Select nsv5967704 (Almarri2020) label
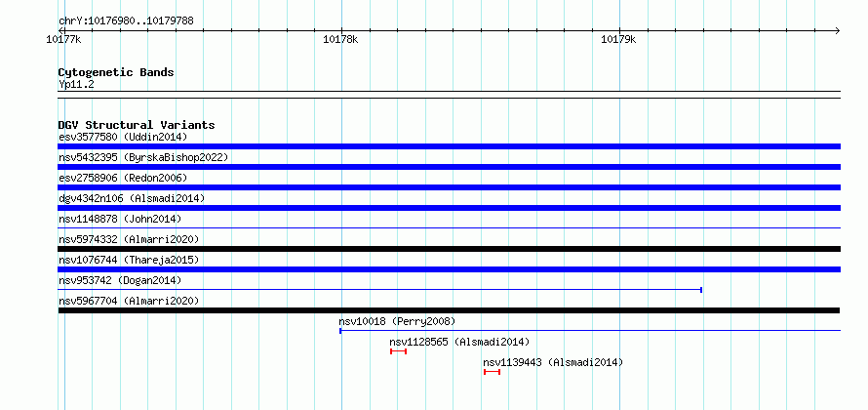 pos(129,301)
